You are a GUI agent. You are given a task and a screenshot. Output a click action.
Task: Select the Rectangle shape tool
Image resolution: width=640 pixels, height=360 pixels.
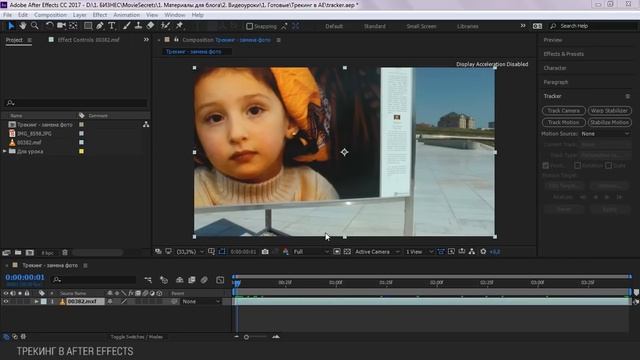(x=88, y=26)
